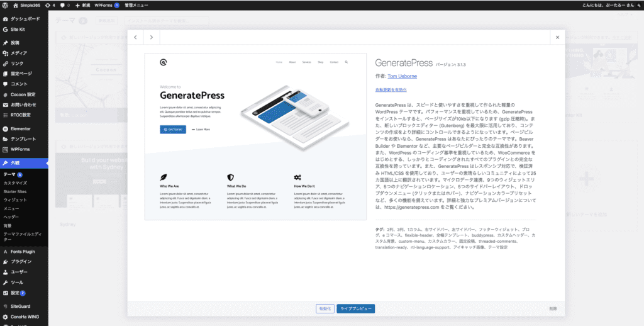Open カスタマイズ submenu item

pos(15,183)
